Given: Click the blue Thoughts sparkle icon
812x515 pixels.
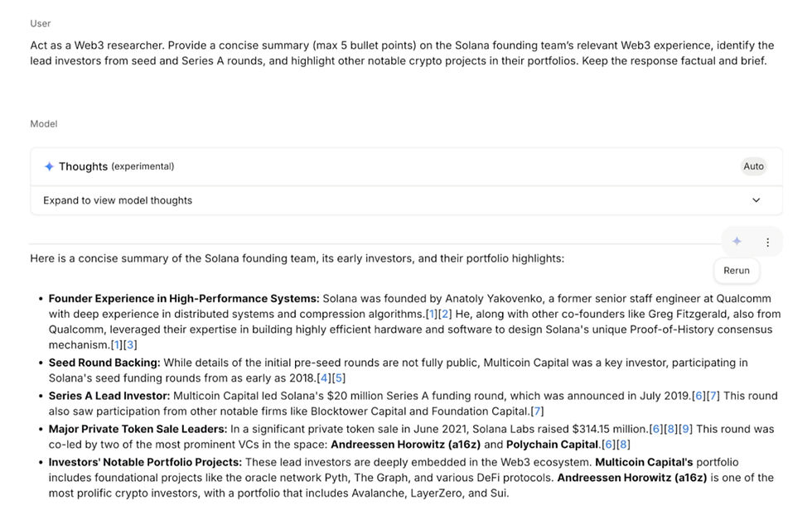Looking at the screenshot, I should (x=49, y=166).
